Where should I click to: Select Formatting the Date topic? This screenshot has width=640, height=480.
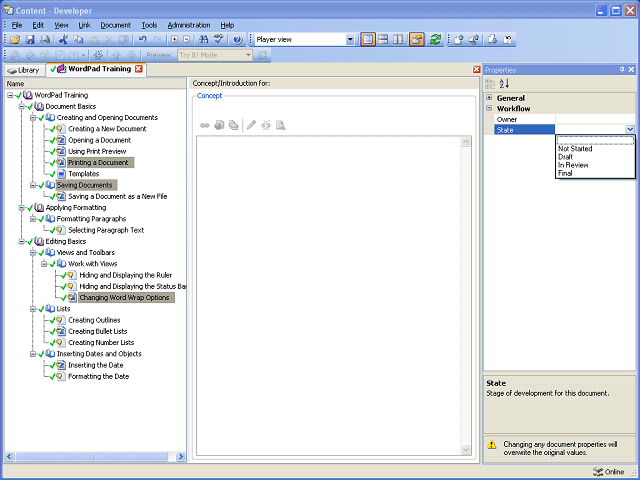click(x=98, y=376)
